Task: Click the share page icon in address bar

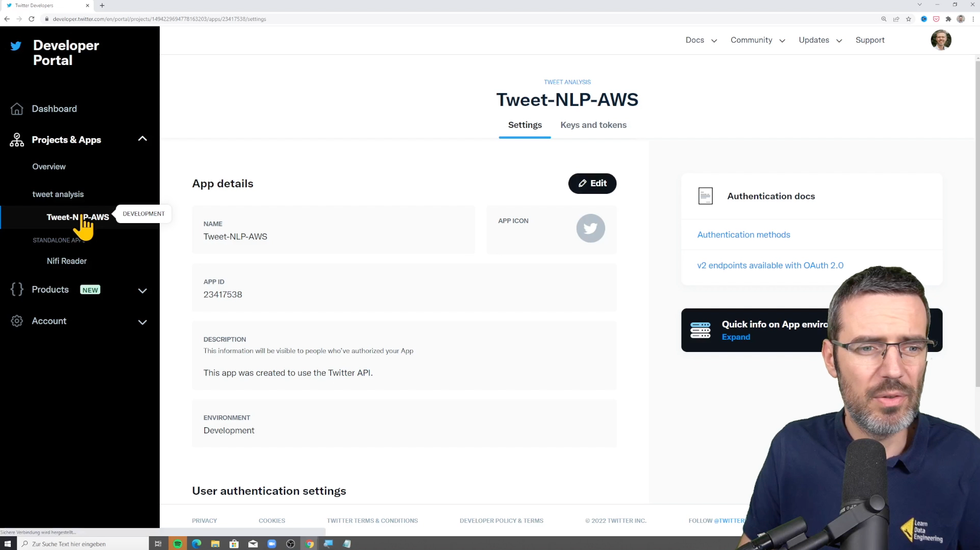Action: 896,19
